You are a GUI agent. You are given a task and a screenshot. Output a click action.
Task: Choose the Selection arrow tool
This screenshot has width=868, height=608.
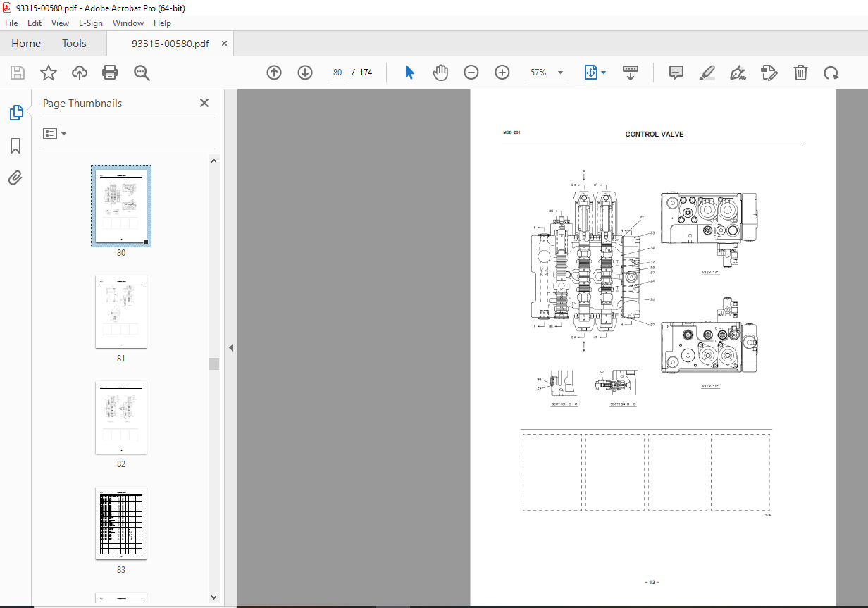click(410, 73)
